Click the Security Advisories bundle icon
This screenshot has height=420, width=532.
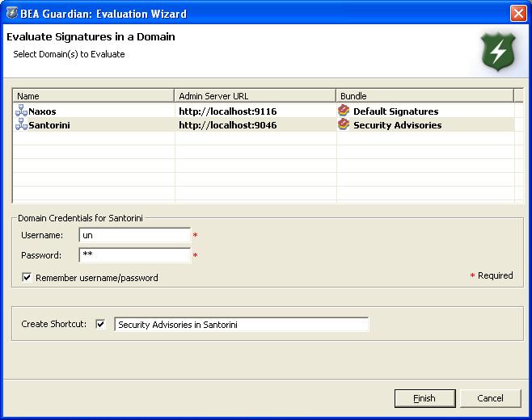tap(344, 124)
